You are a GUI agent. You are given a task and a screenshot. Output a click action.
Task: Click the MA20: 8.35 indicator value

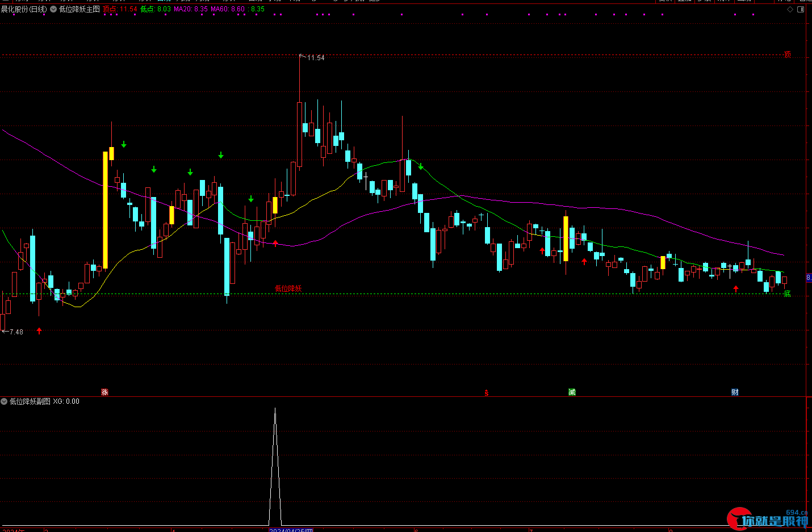(191, 9)
